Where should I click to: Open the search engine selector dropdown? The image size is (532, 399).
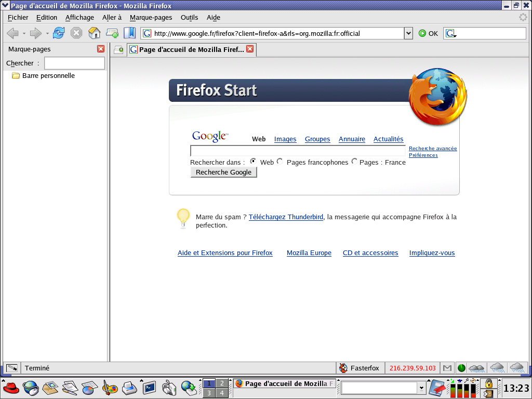(451, 34)
